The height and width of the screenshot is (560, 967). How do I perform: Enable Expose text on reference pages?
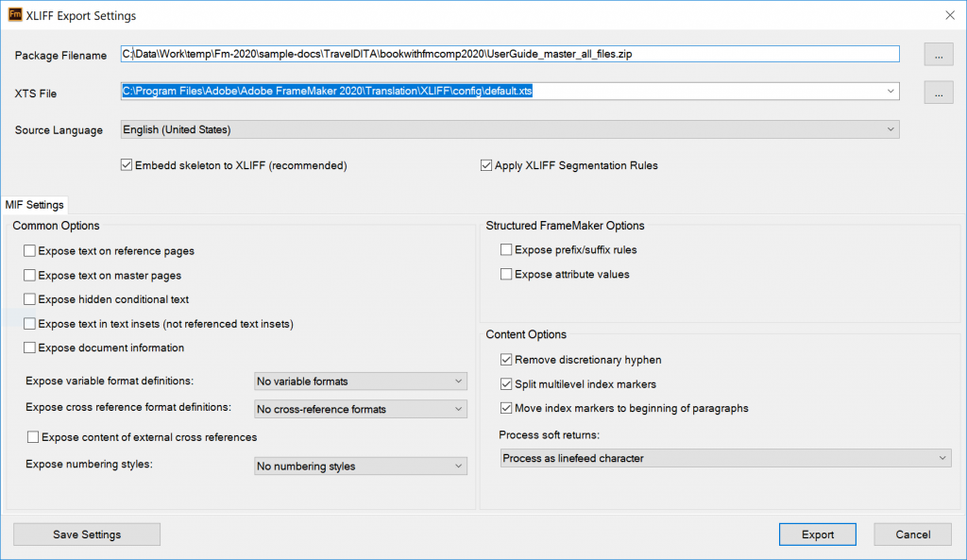coord(29,250)
